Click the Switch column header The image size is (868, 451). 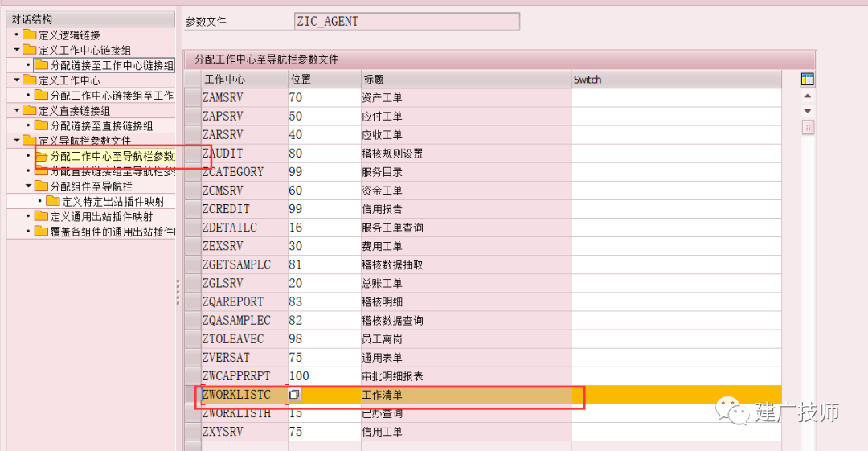click(x=677, y=80)
